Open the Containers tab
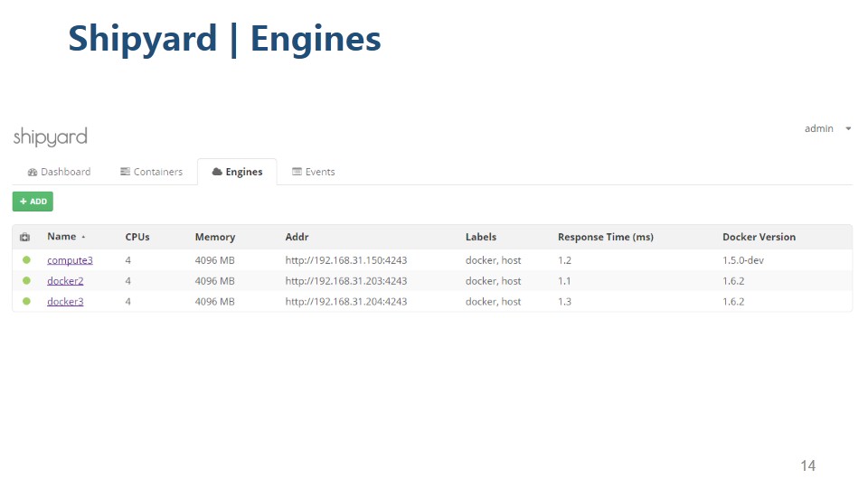 [x=151, y=172]
